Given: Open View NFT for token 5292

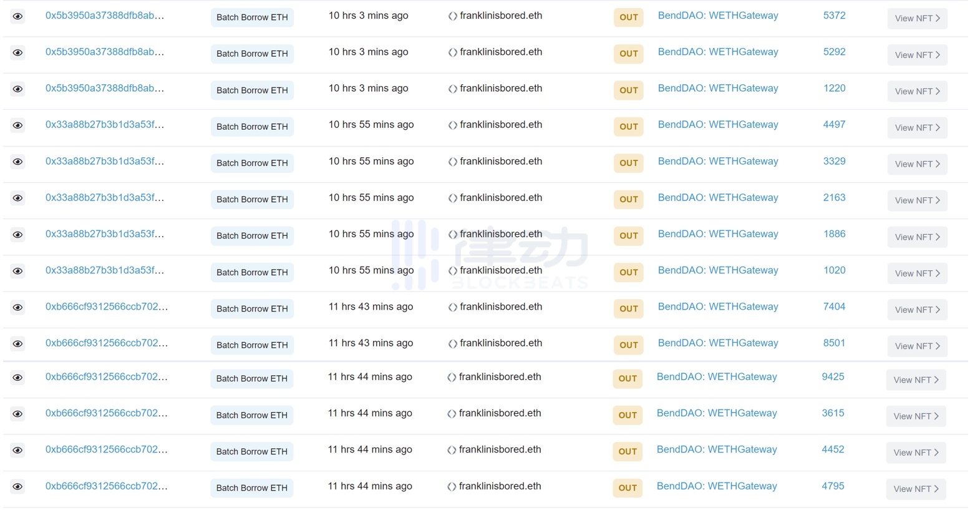Looking at the screenshot, I should coord(916,55).
